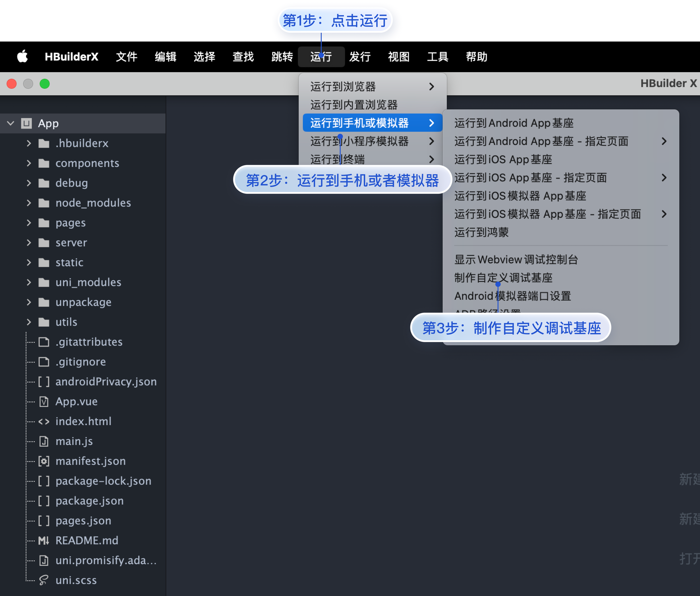Screen dimensions: 700x596
Task: Open 运行到浏览器 submenu arrow
Action: coord(431,86)
